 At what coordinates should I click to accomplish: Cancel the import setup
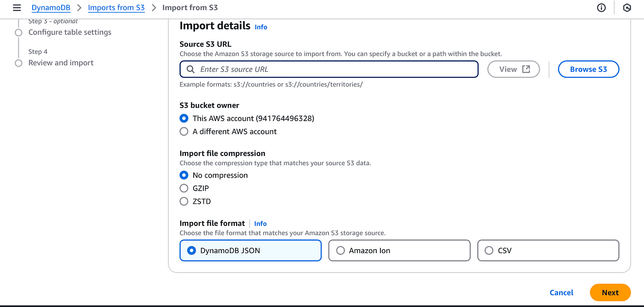(x=561, y=292)
